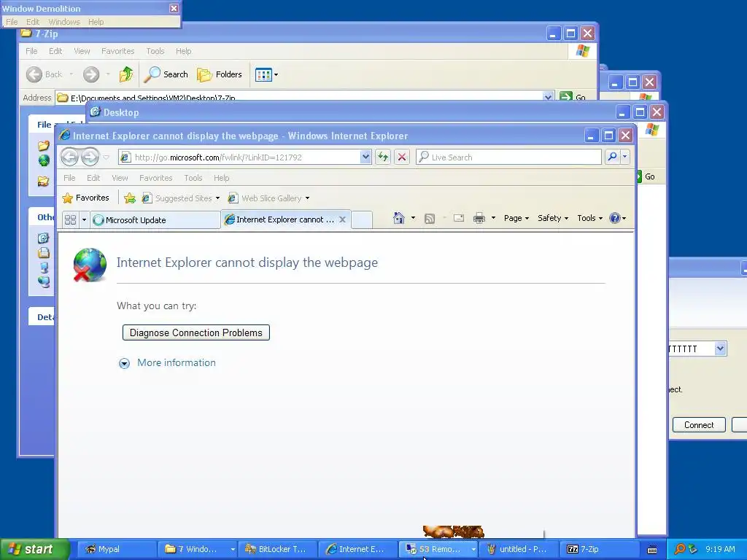Switch to the Microsoft Update tab
This screenshot has height=560, width=747.
pos(155,220)
